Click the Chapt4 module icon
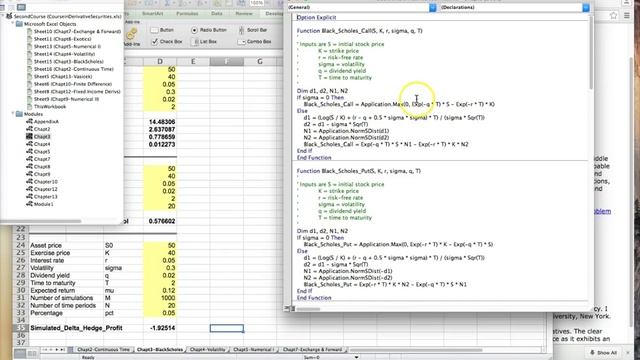Screen dimensions: 640x360 [29, 144]
